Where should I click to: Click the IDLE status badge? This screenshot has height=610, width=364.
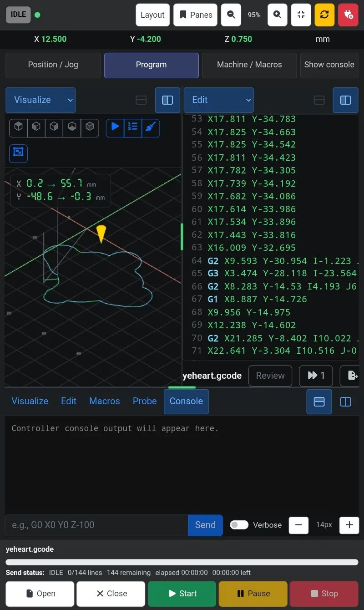click(x=19, y=15)
